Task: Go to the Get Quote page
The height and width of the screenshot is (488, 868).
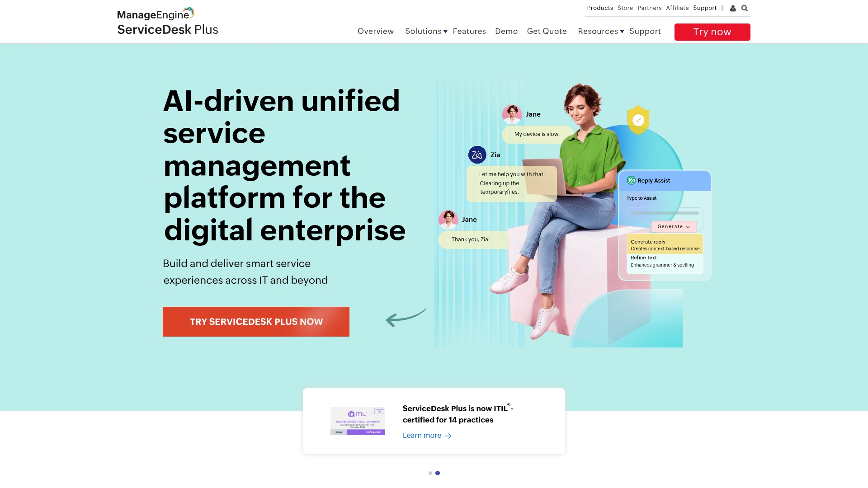Action: click(x=547, y=31)
